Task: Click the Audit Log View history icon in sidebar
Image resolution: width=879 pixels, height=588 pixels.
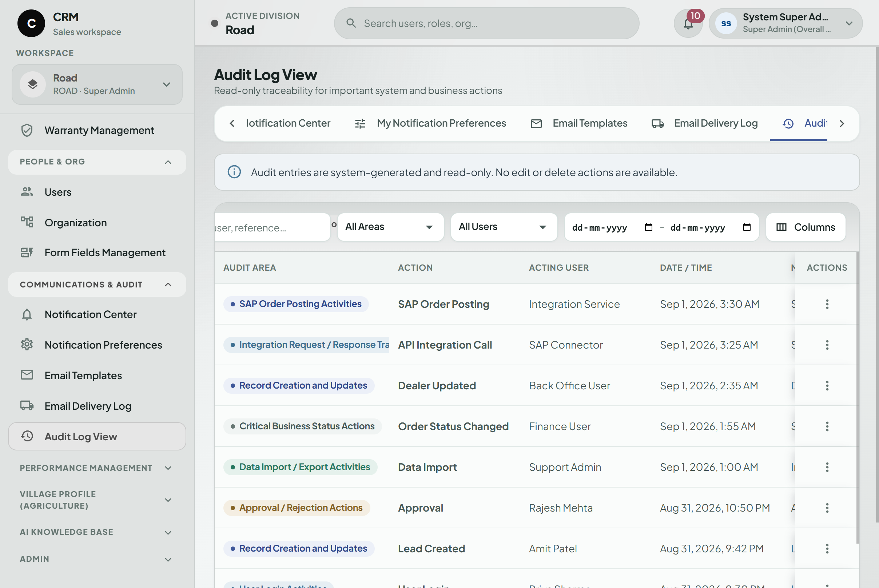Action: 27,436
